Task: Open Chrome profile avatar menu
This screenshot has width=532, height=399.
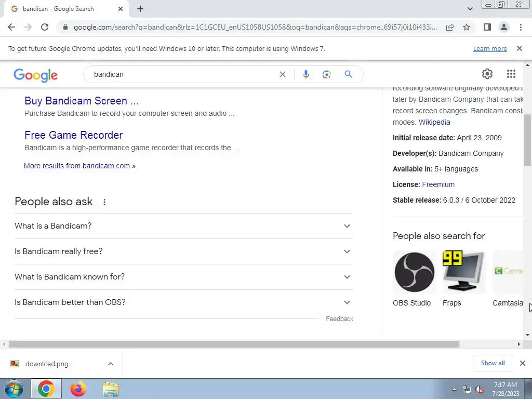Action: coord(504,27)
